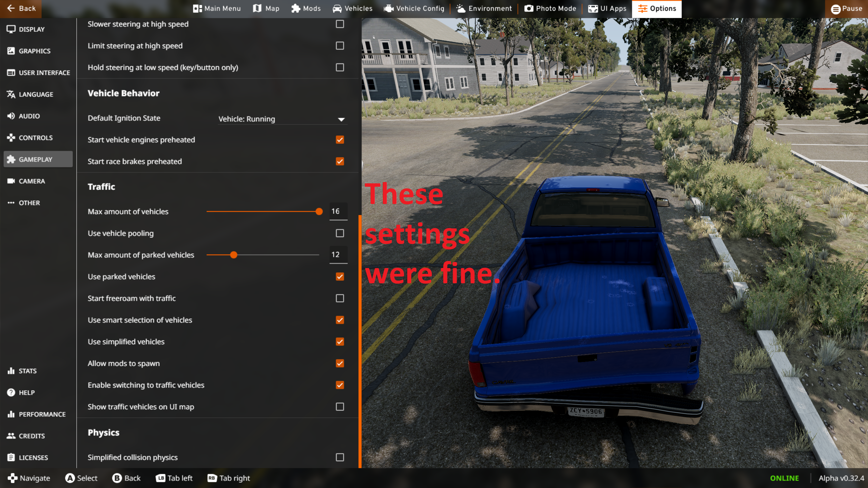The height and width of the screenshot is (488, 868).
Task: Select the Audio speaker icon
Action: tap(11, 116)
